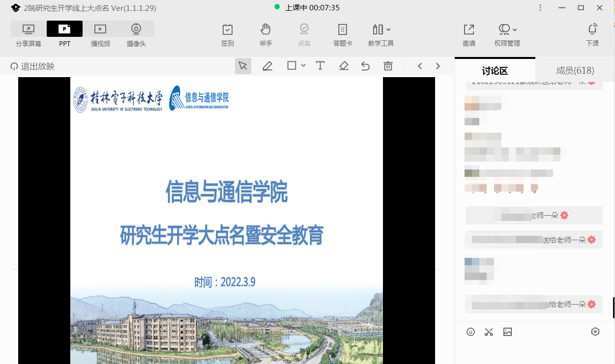615x364 pixels.
Task: Activate the cursor pointer tool
Action: (x=242, y=66)
